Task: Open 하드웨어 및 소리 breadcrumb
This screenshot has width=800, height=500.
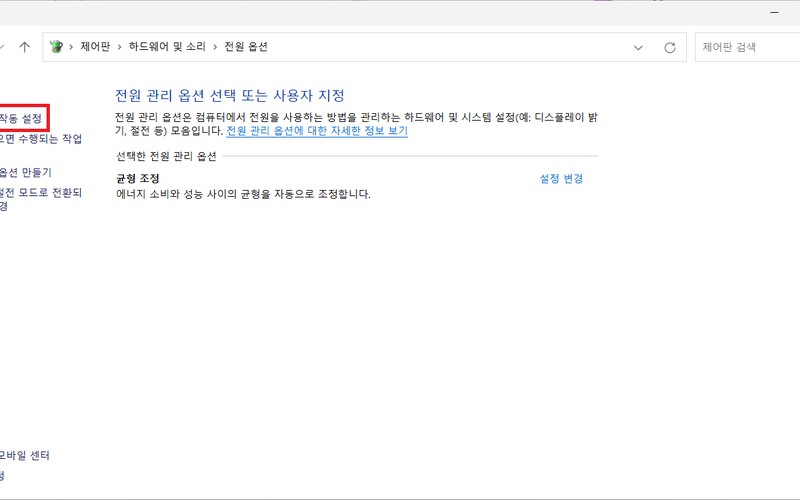Action: point(167,46)
